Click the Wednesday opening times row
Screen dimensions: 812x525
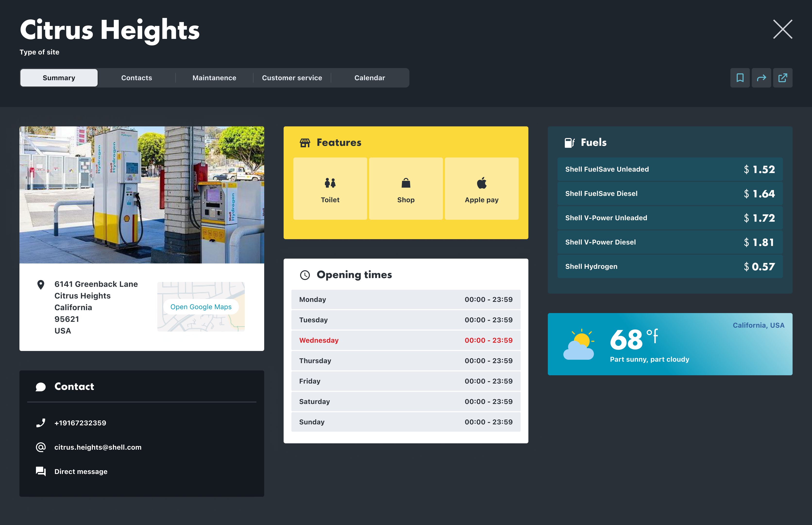tap(406, 340)
